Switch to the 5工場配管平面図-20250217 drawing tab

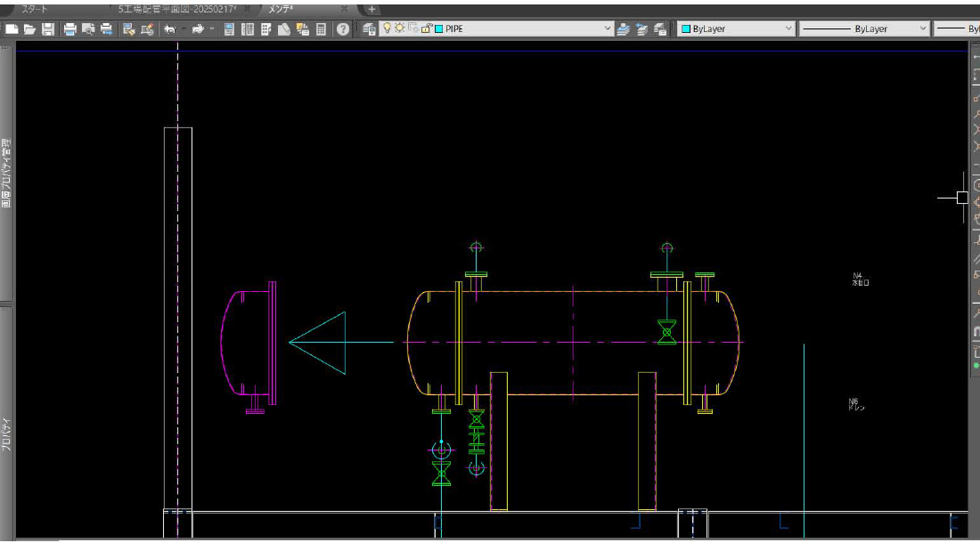(177, 10)
